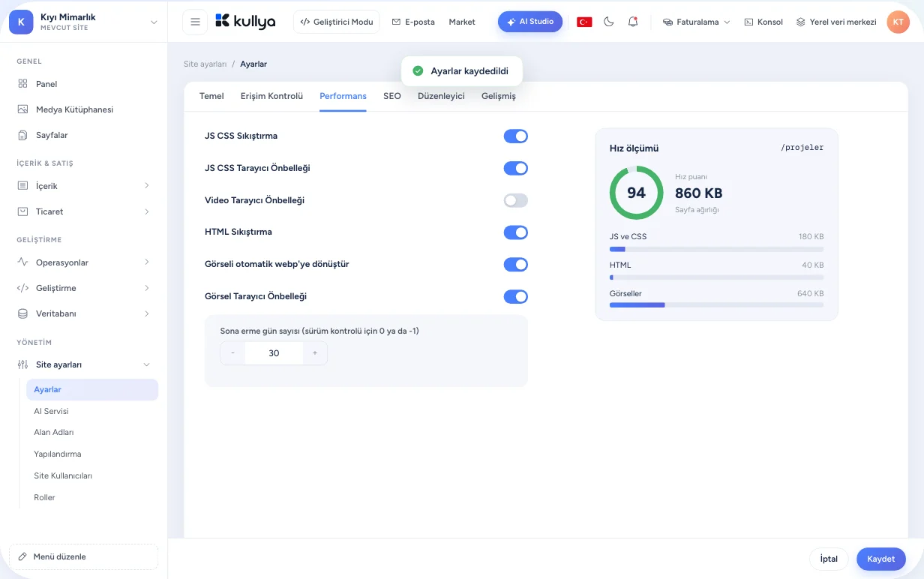Toggle dark mode moon icon
This screenshot has height=579, width=924.
tap(609, 22)
